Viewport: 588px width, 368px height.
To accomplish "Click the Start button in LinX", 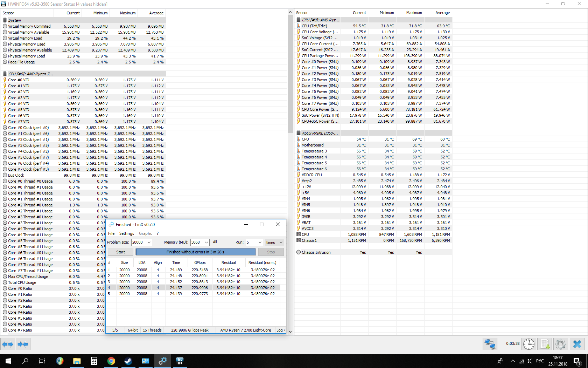I will tap(120, 252).
